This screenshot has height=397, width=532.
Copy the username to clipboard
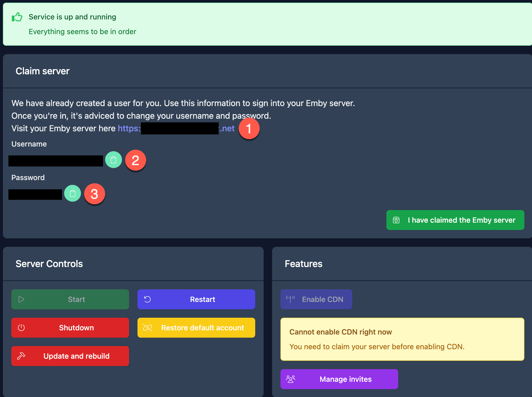tap(114, 160)
